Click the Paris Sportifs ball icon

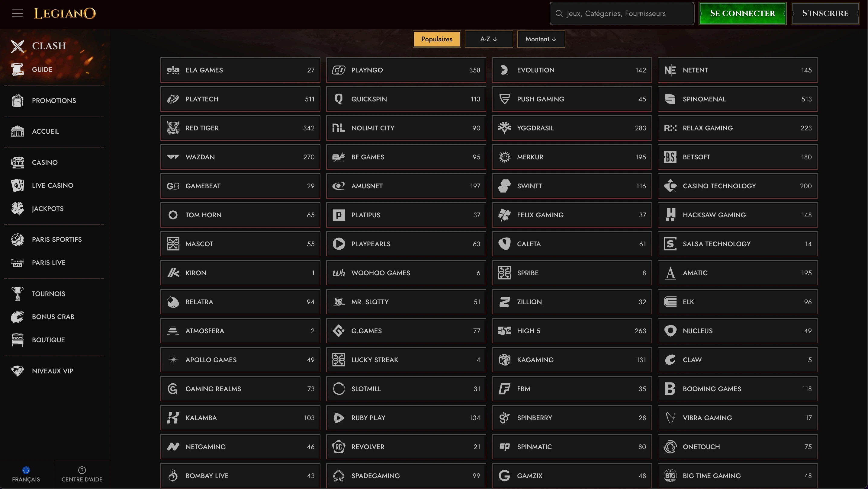pyautogui.click(x=18, y=239)
